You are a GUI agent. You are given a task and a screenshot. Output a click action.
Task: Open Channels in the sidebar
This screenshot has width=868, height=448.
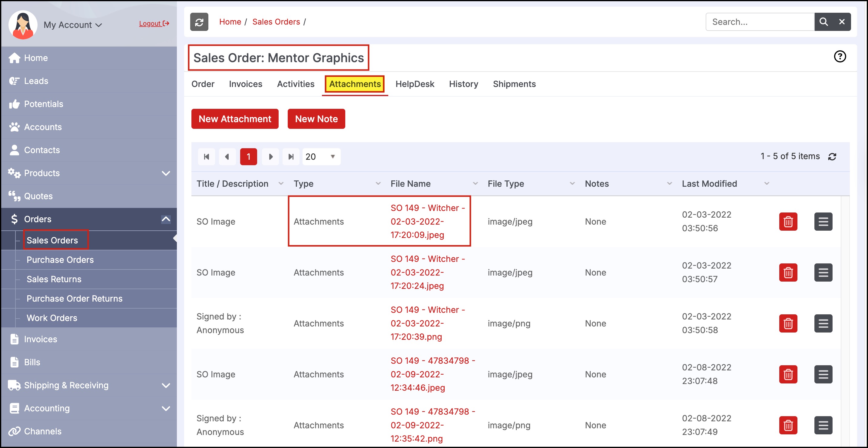pyautogui.click(x=89, y=431)
